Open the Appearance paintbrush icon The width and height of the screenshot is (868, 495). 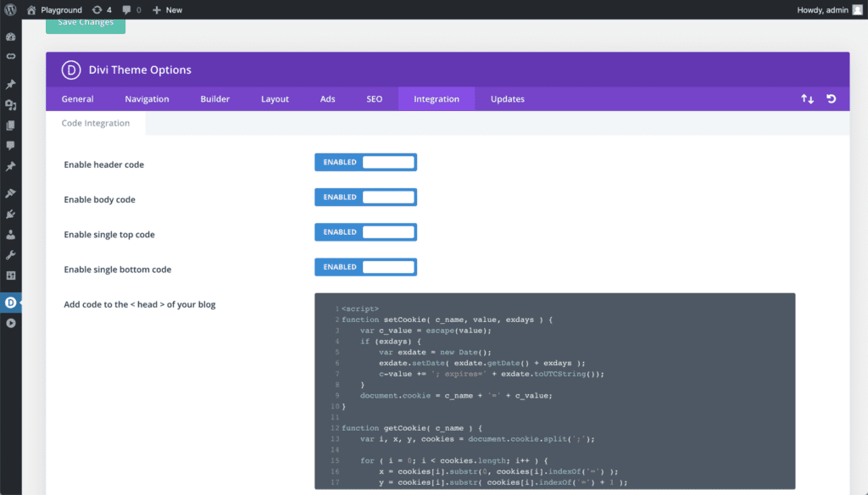click(10, 193)
